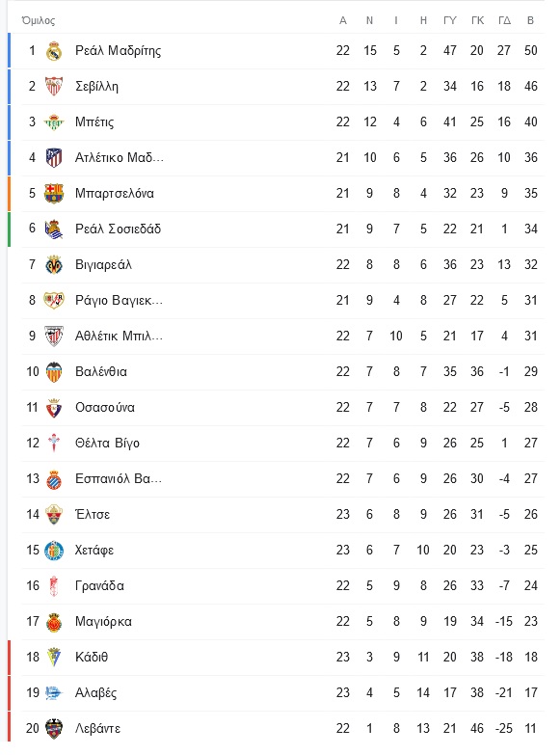This screenshot has width=560, height=755.
Task: Open the Οσασούνα team link
Action: tap(105, 407)
